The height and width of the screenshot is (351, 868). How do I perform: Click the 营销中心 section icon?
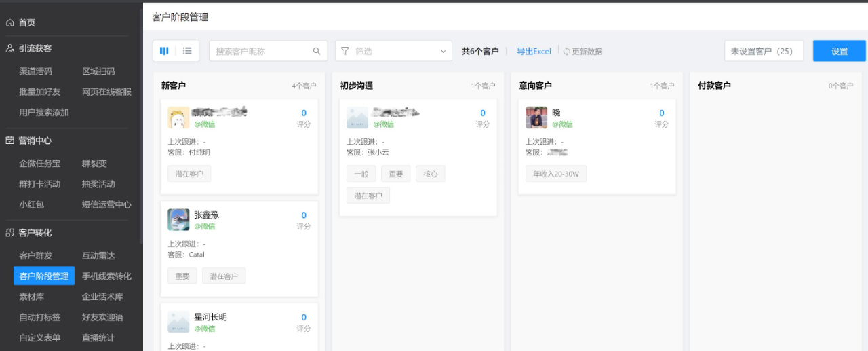[9, 141]
